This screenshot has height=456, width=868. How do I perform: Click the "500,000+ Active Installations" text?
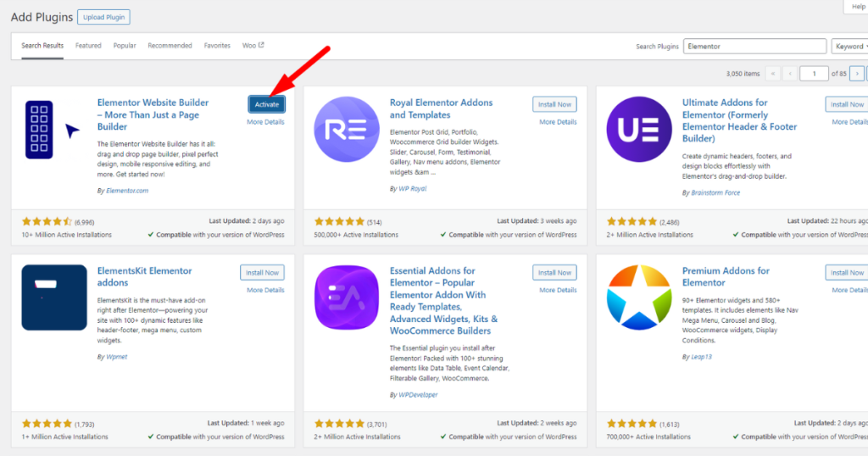coord(356,235)
